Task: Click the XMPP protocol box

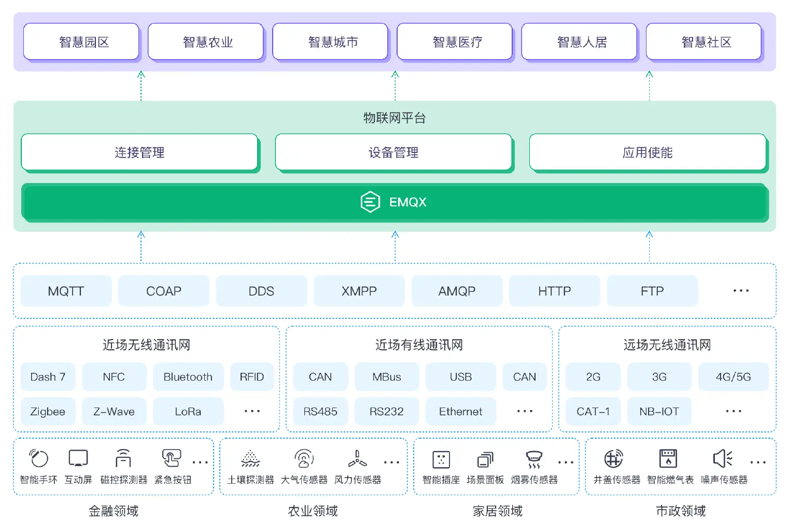Action: (359, 291)
